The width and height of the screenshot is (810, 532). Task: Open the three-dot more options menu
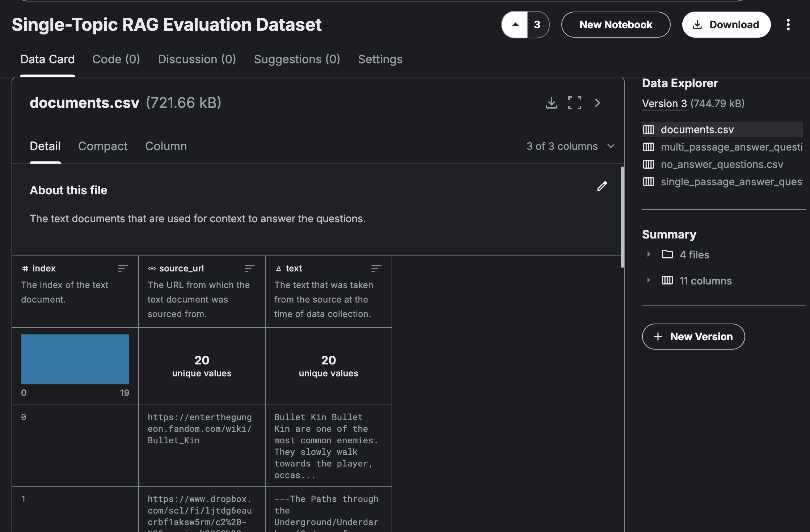(x=788, y=25)
